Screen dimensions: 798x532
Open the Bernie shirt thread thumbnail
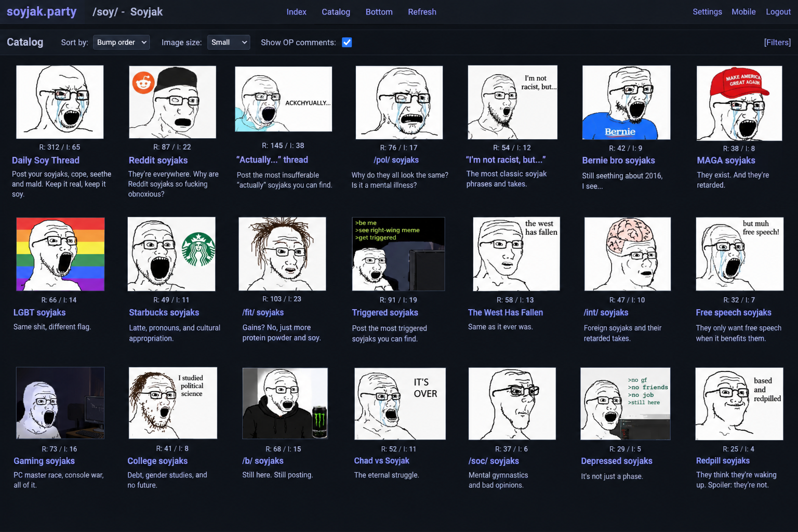pyautogui.click(x=626, y=102)
